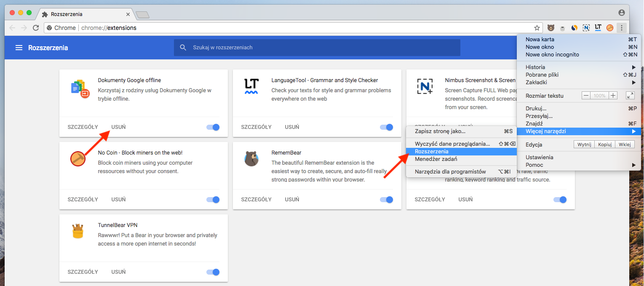Click the LanguageTool LT toolbar icon
Image resolution: width=644 pixels, height=286 pixels.
598,28
